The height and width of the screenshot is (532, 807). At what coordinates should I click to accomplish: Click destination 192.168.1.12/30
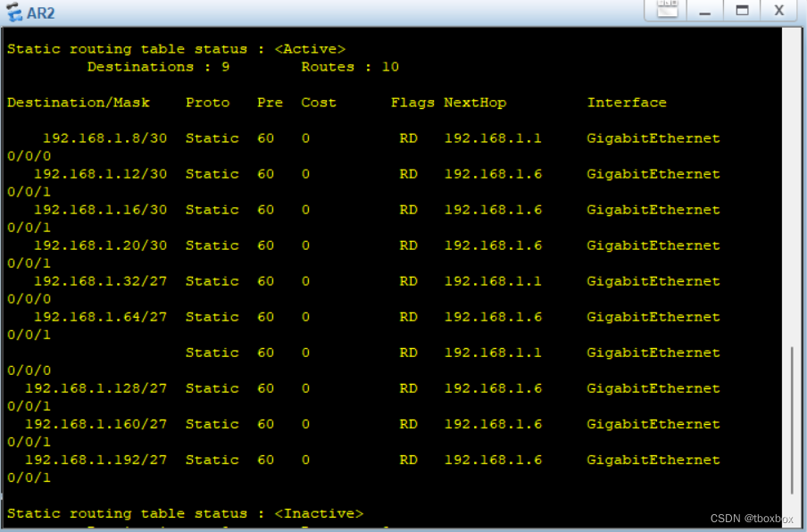pyautogui.click(x=100, y=174)
